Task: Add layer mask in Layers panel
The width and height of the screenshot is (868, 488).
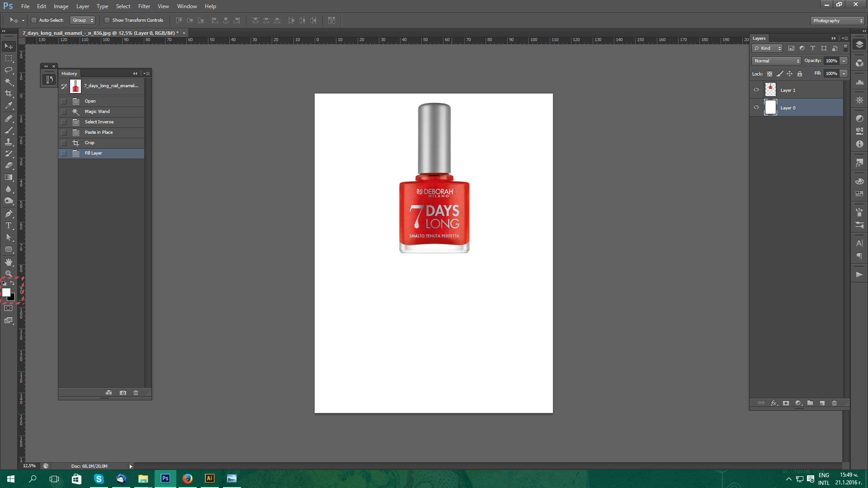Action: tap(786, 403)
